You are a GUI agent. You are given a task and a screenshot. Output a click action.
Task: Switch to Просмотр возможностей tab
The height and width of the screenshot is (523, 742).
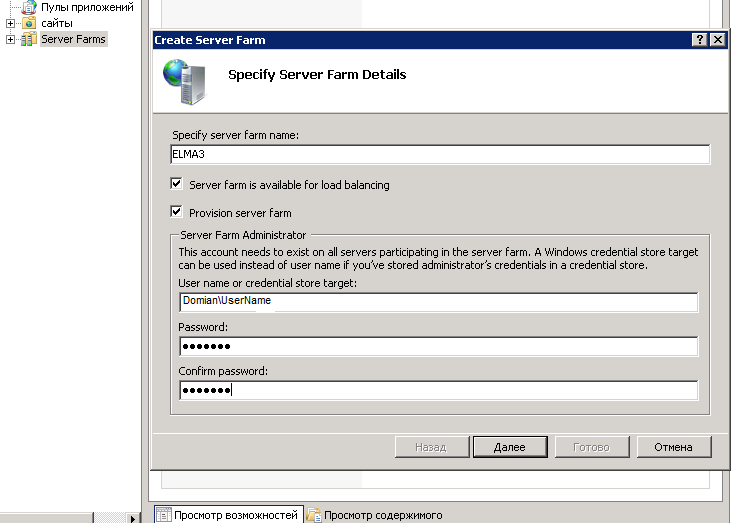pos(235,515)
